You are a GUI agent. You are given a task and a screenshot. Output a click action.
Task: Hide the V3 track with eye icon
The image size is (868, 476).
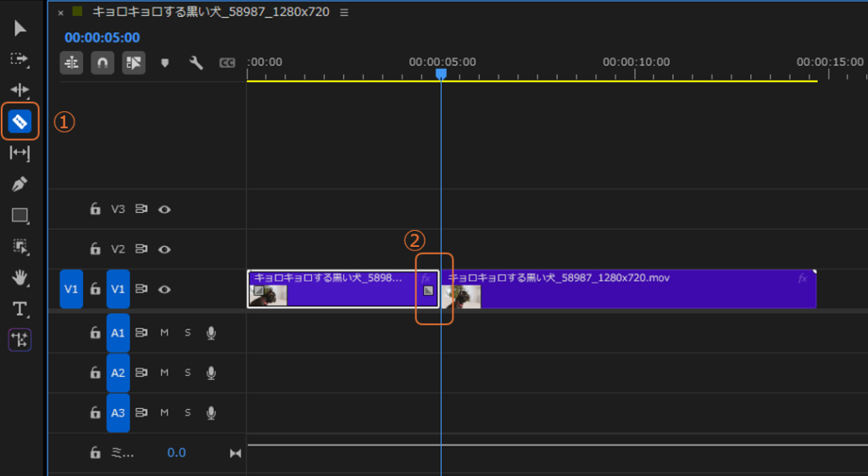tap(164, 209)
